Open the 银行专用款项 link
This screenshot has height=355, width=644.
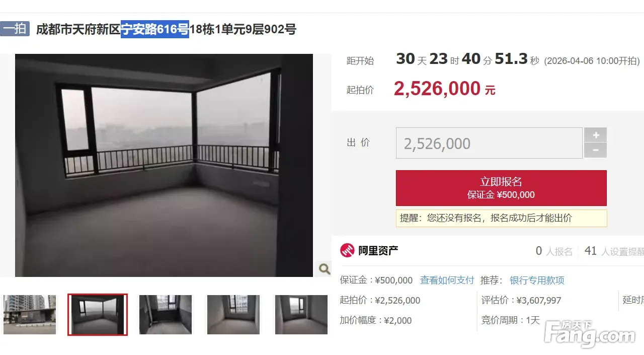point(537,280)
